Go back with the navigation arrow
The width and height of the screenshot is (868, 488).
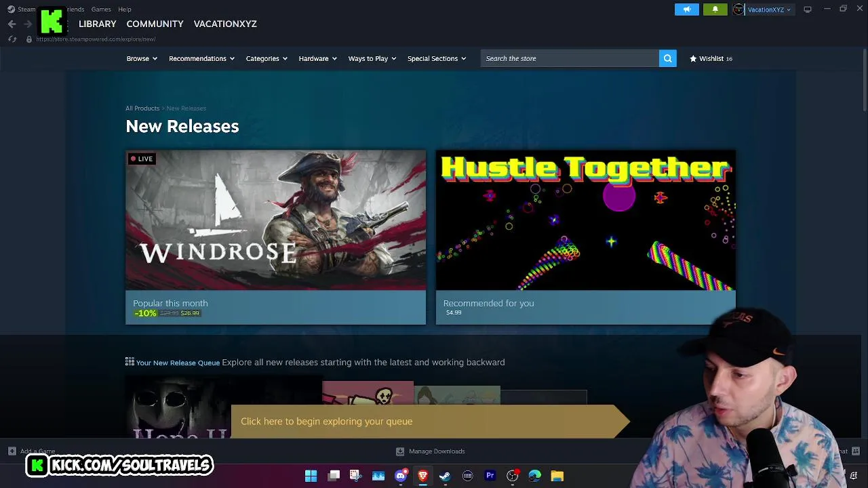pyautogui.click(x=12, y=24)
